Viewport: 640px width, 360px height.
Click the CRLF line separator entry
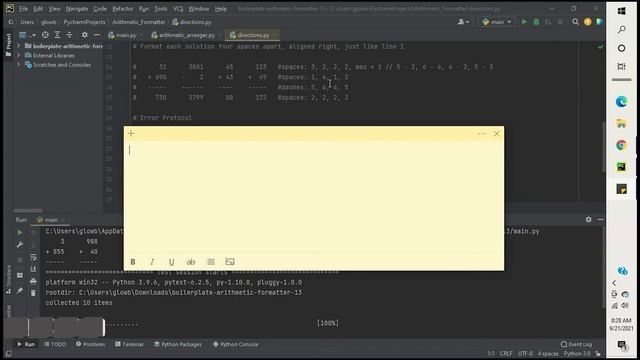[x=506, y=353]
